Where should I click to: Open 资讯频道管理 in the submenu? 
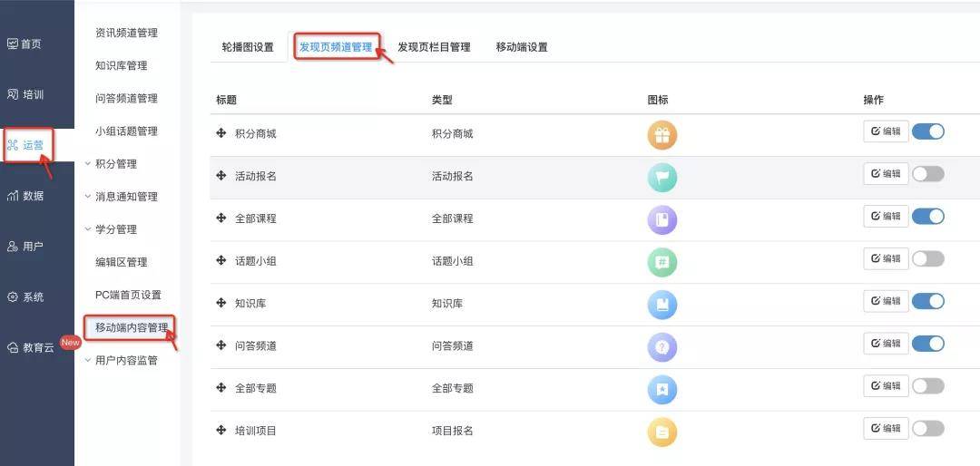click(x=126, y=34)
